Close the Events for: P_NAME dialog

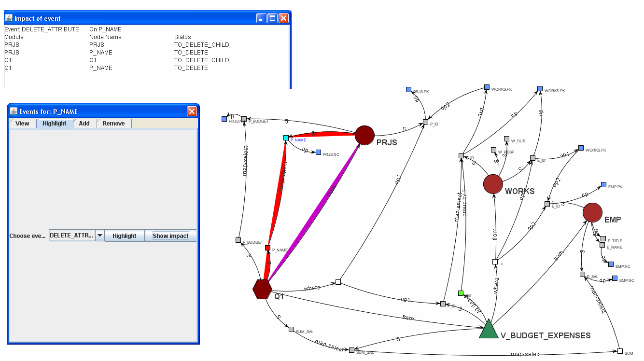coord(192,111)
